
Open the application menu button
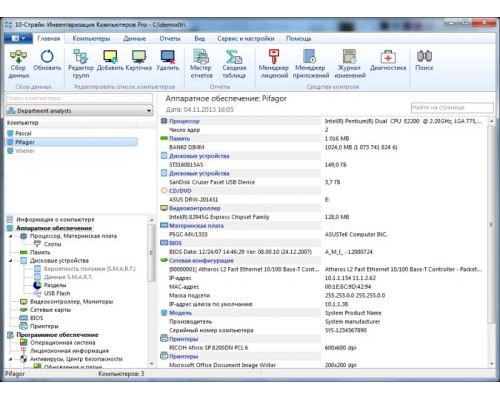[x=18, y=38]
